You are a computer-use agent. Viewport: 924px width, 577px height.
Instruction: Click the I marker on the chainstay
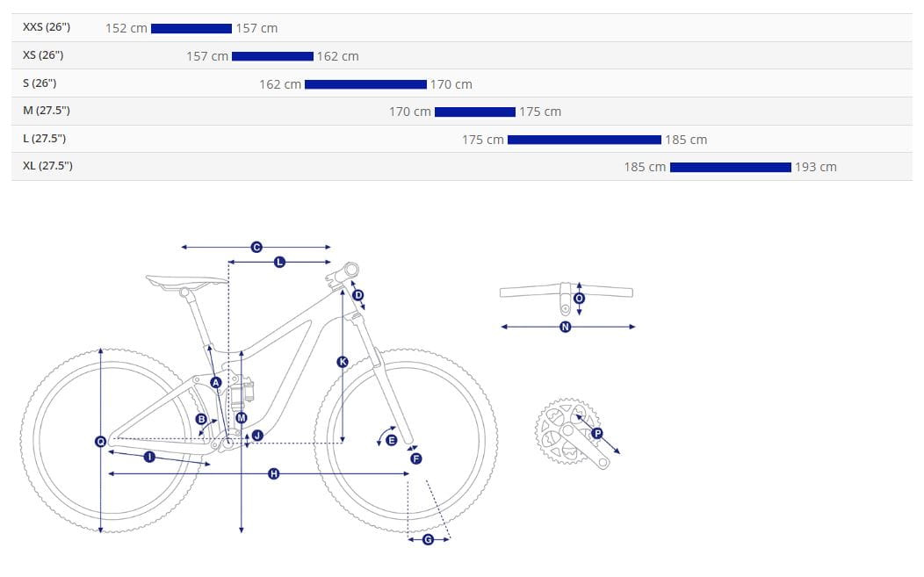tap(149, 457)
